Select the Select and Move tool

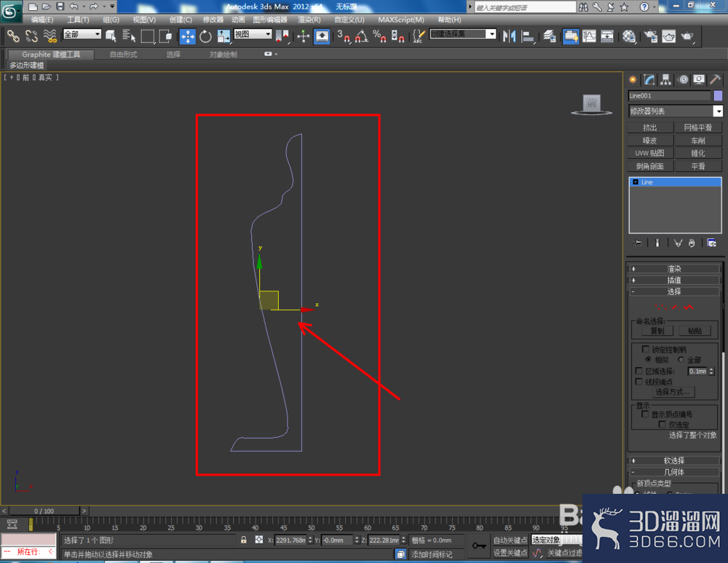tap(188, 36)
